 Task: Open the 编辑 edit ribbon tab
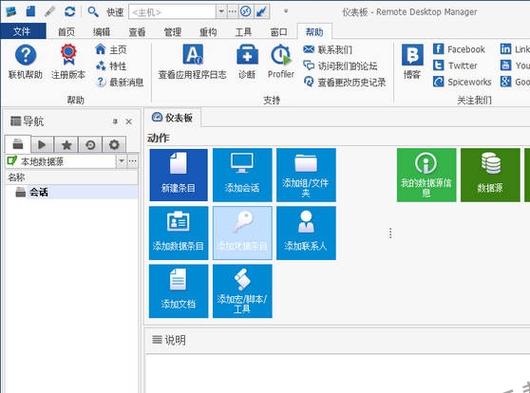pos(102,32)
